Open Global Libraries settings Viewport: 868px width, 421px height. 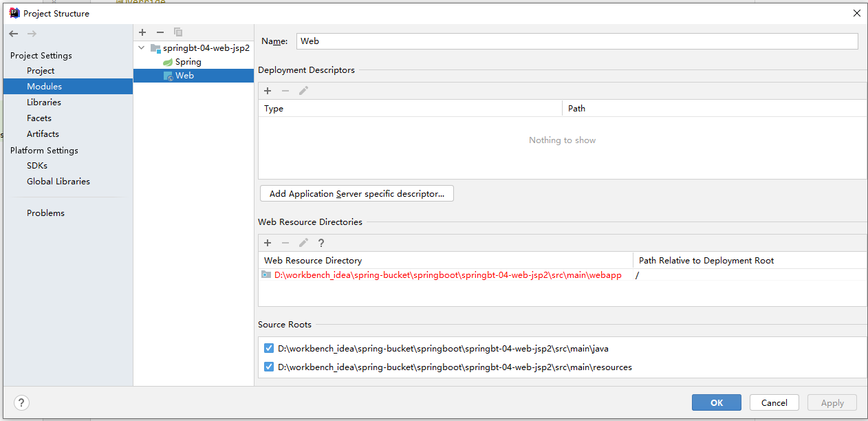(58, 182)
